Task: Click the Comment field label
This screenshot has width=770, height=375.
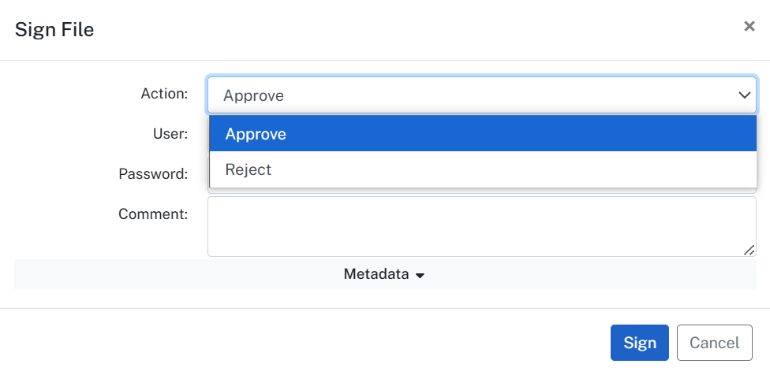Action: click(x=153, y=214)
